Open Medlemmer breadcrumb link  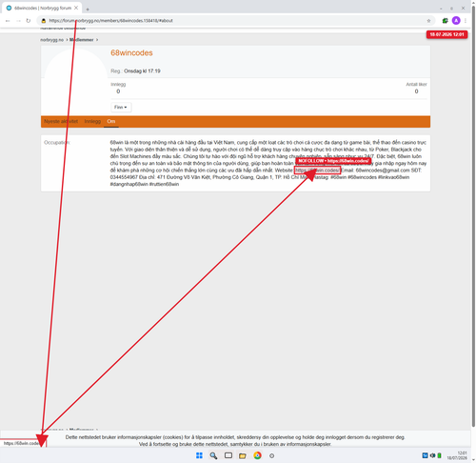(82, 40)
